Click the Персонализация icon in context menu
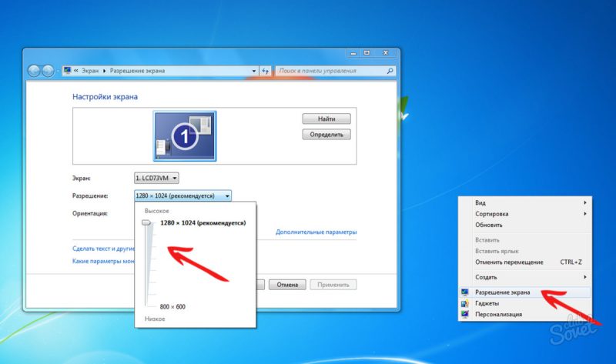Image resolution: width=616 pixels, height=364 pixels. (x=465, y=314)
